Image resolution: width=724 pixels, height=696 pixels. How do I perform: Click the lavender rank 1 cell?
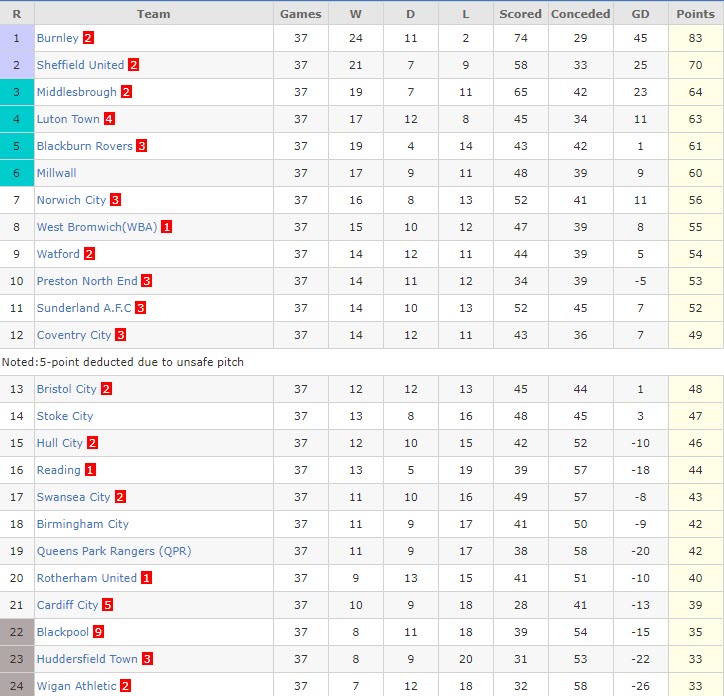pos(17,38)
